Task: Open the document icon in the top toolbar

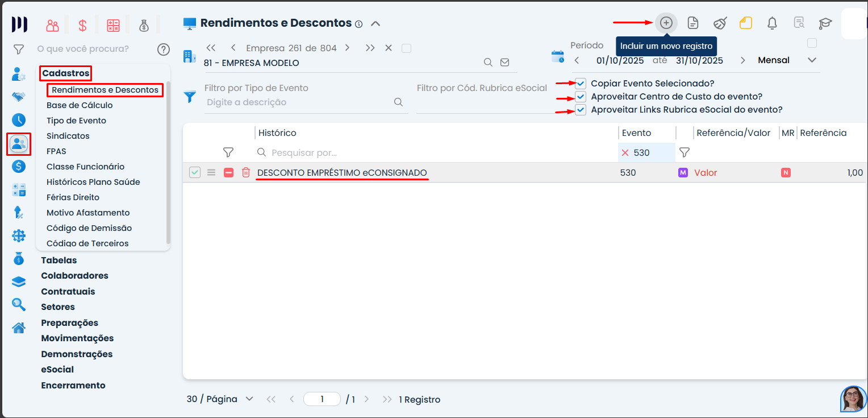Action: click(x=692, y=23)
